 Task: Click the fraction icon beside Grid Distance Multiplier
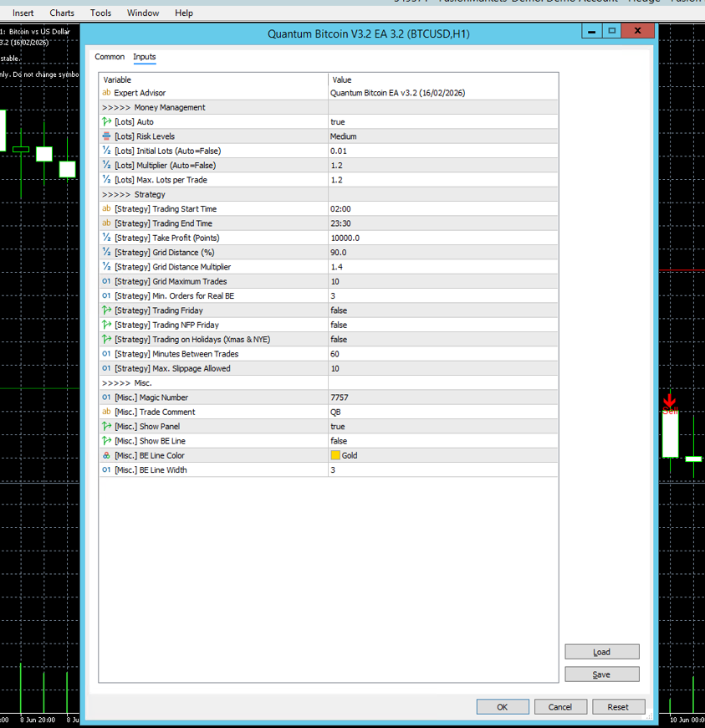106,266
